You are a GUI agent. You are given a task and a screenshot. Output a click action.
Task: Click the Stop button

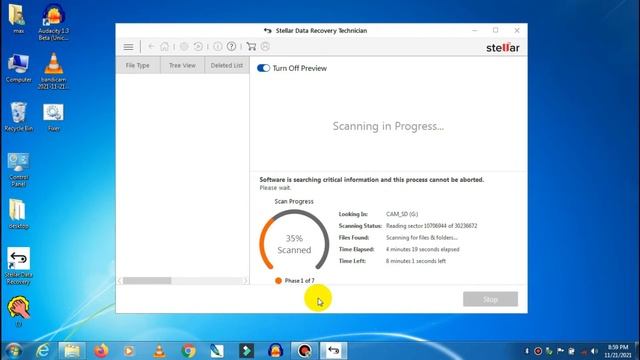[x=490, y=299]
